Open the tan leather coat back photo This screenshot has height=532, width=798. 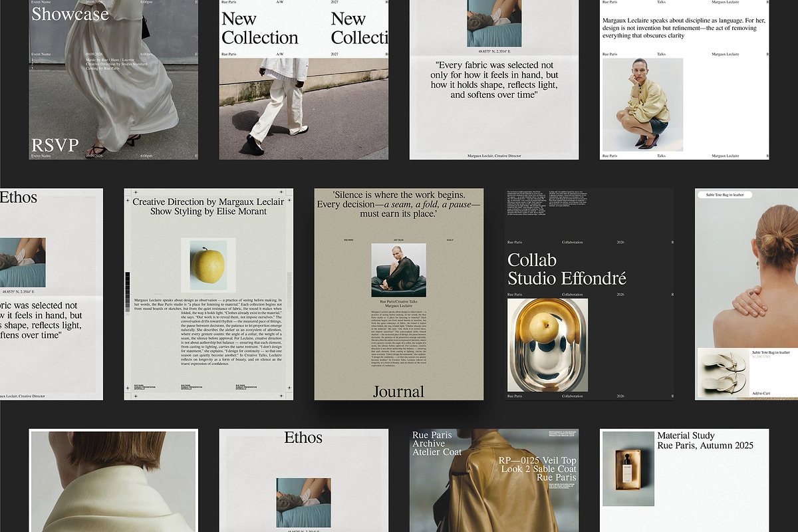point(494,481)
